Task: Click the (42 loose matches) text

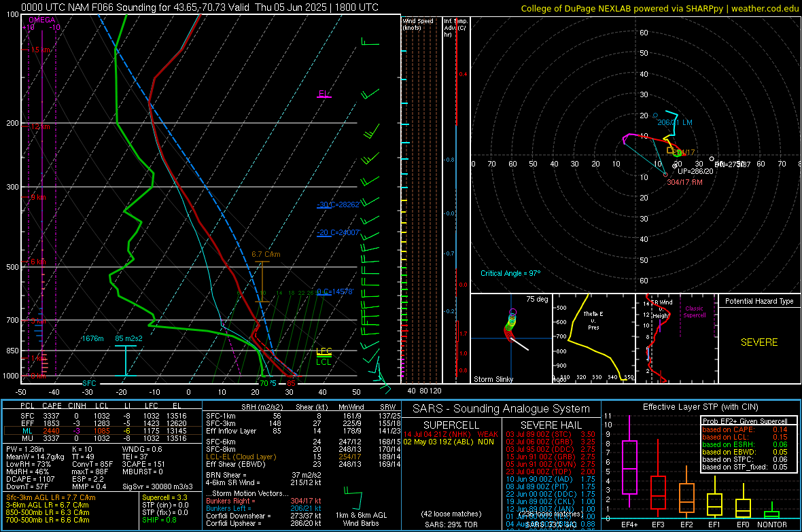Action: coord(451,514)
